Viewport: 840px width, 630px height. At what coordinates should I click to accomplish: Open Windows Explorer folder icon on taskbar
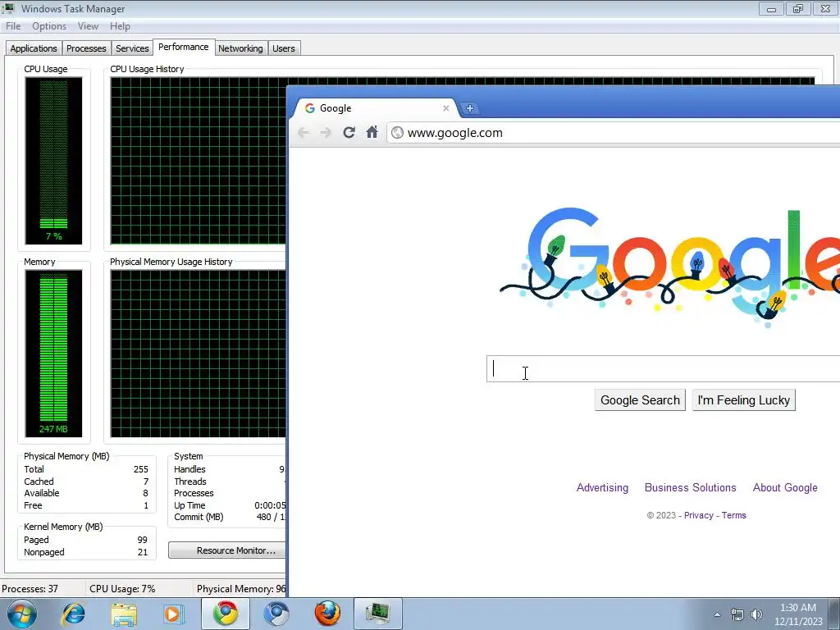point(124,614)
